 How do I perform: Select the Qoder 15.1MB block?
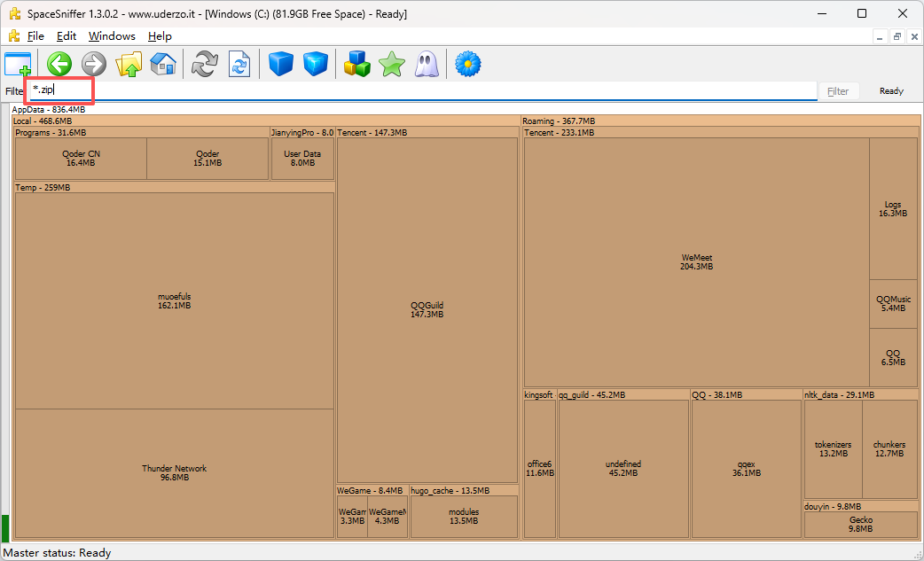(208, 159)
